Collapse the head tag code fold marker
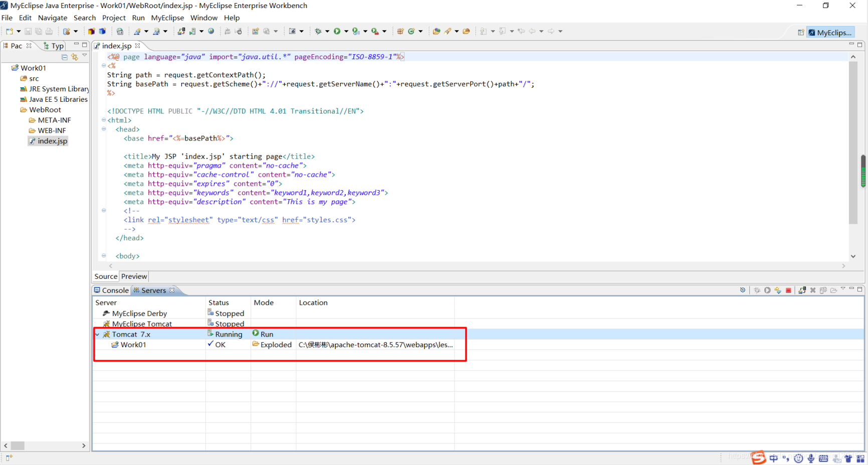This screenshot has height=465, width=868. tap(104, 129)
